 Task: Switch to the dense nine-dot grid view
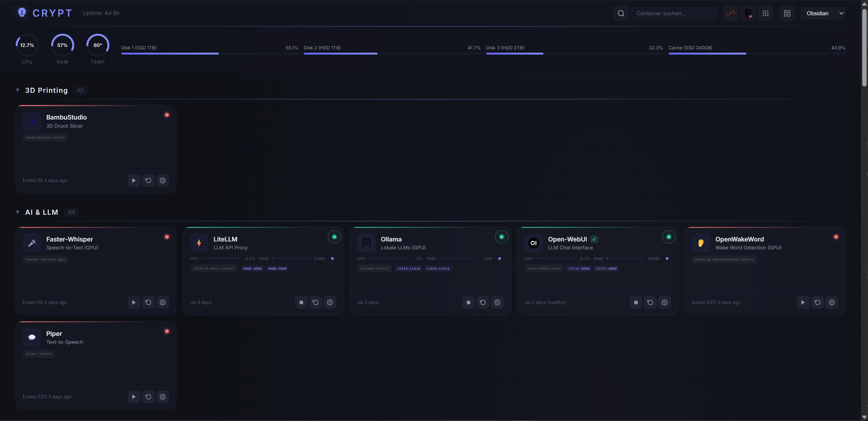tap(765, 13)
